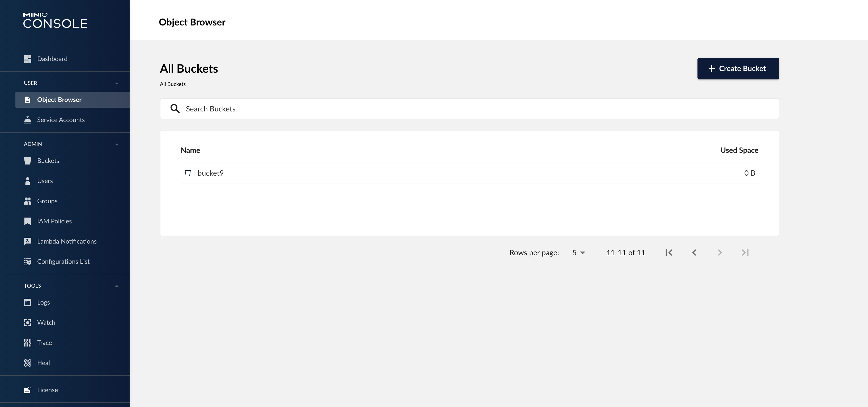The height and width of the screenshot is (407, 868).
Task: Collapse the ADMIN section
Action: 117,144
